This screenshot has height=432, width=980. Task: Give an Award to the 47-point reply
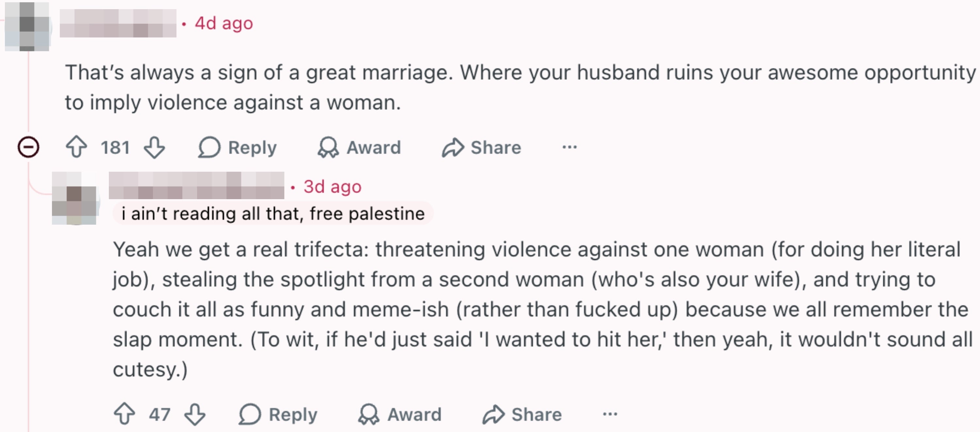[x=400, y=414]
